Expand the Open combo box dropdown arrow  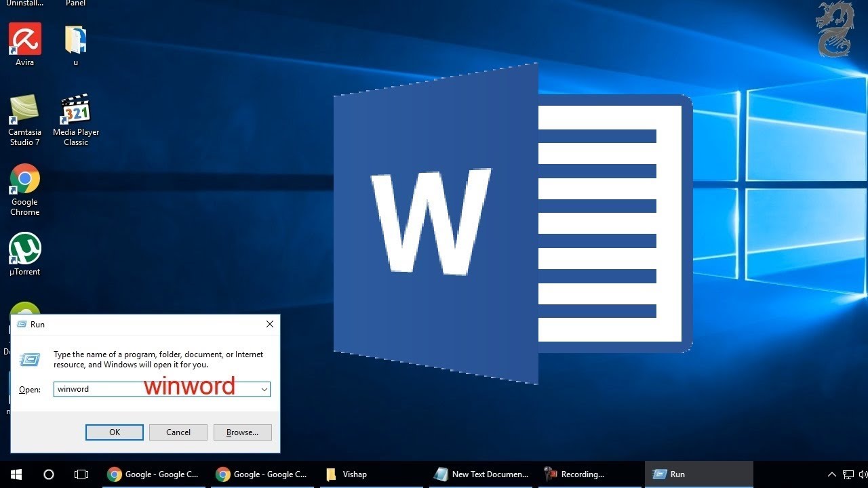coord(264,390)
